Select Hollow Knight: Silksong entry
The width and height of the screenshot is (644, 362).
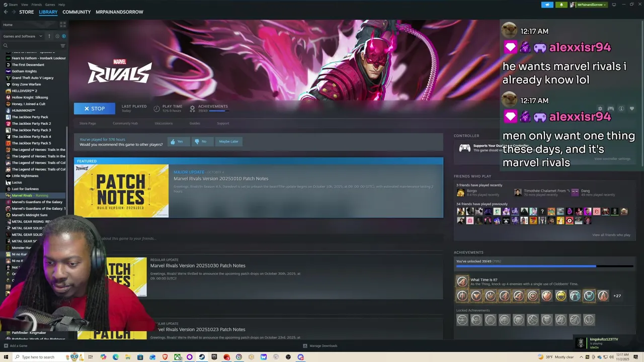click(x=30, y=97)
